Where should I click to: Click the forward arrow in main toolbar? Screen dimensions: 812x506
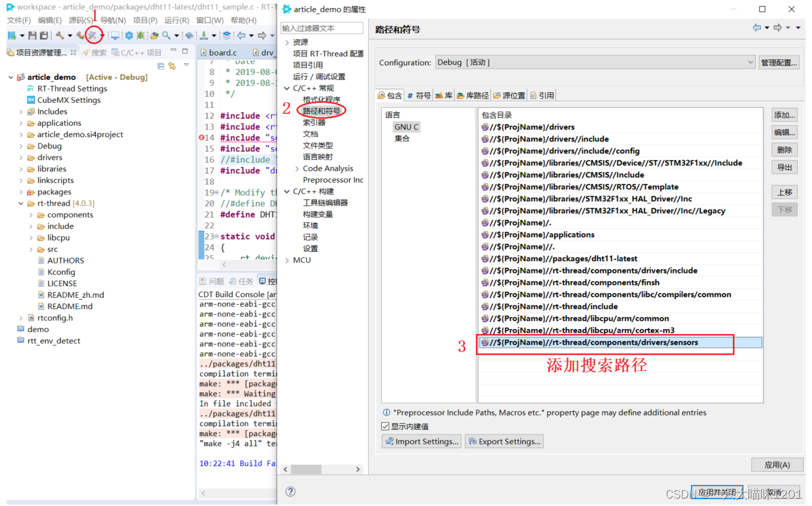point(262,36)
